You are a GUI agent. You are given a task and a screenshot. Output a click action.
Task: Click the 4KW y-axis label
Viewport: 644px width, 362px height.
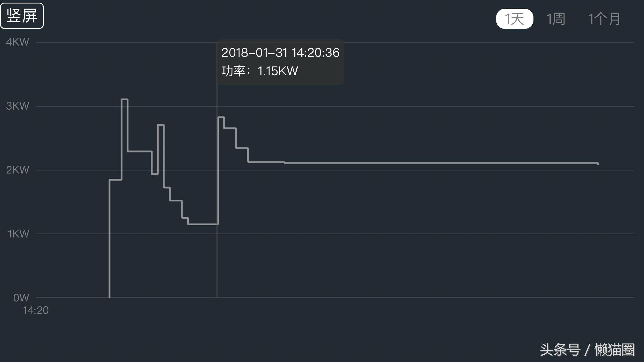(x=17, y=42)
